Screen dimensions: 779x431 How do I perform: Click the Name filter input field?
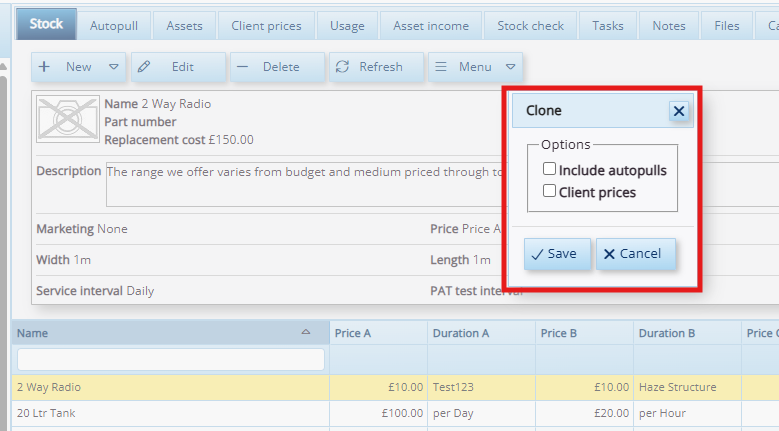click(171, 359)
